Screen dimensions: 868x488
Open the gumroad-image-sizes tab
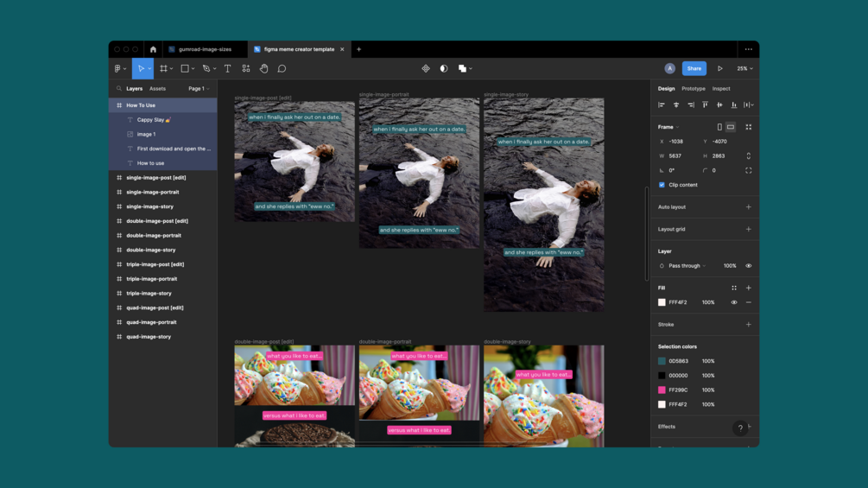[206, 49]
